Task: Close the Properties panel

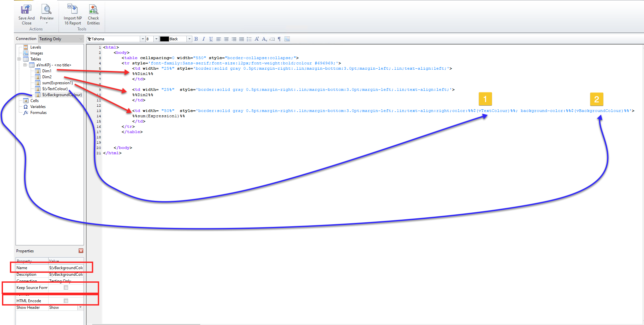Action: tap(81, 251)
